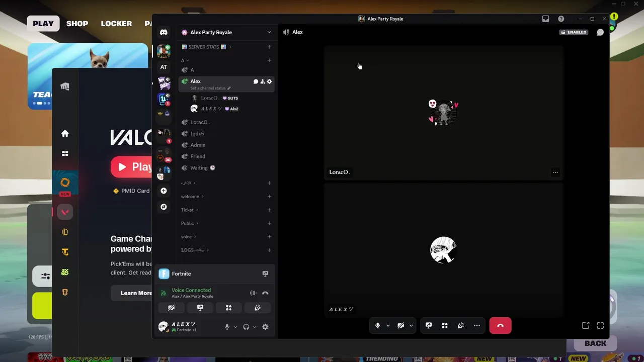The image size is (644, 362).
Task: Start an activity from the sidebar panel
Action: pos(228,308)
